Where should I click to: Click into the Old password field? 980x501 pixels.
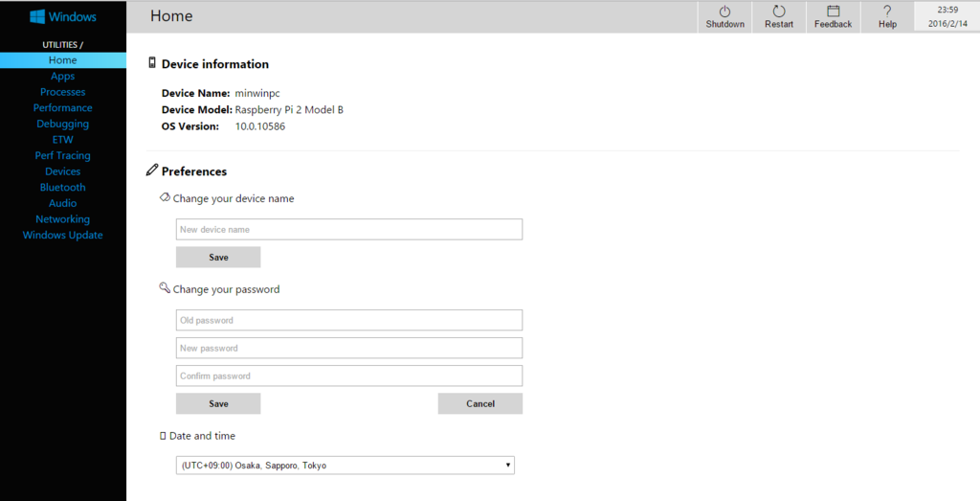(349, 320)
